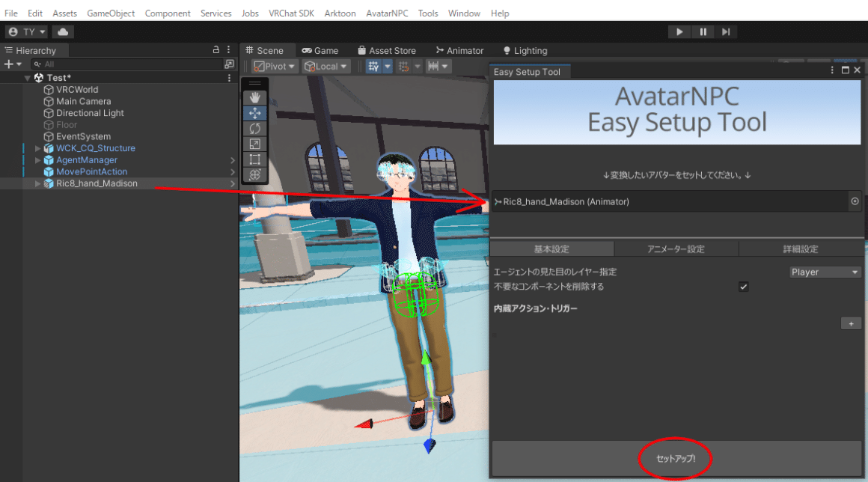Open the Tools menu

(x=428, y=13)
